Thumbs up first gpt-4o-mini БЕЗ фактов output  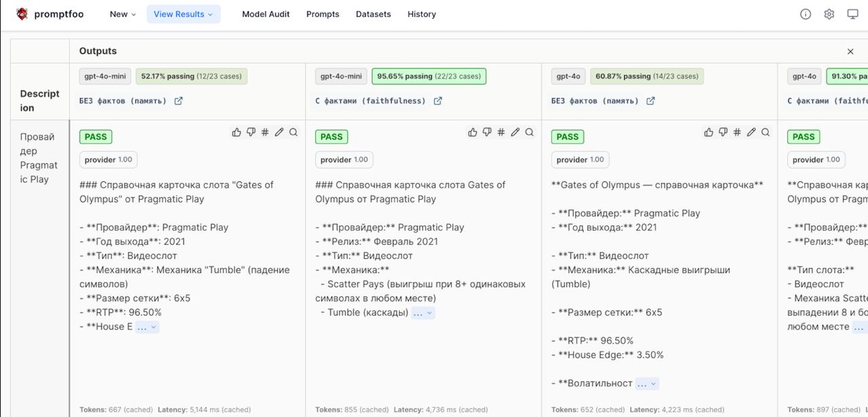[x=237, y=132]
